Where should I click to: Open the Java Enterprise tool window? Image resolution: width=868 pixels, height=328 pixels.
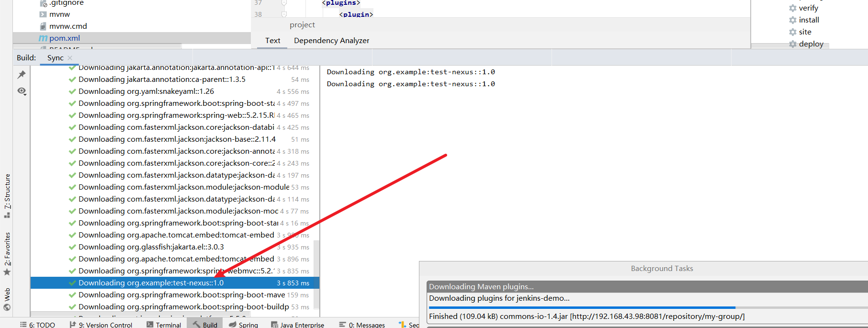click(297, 325)
